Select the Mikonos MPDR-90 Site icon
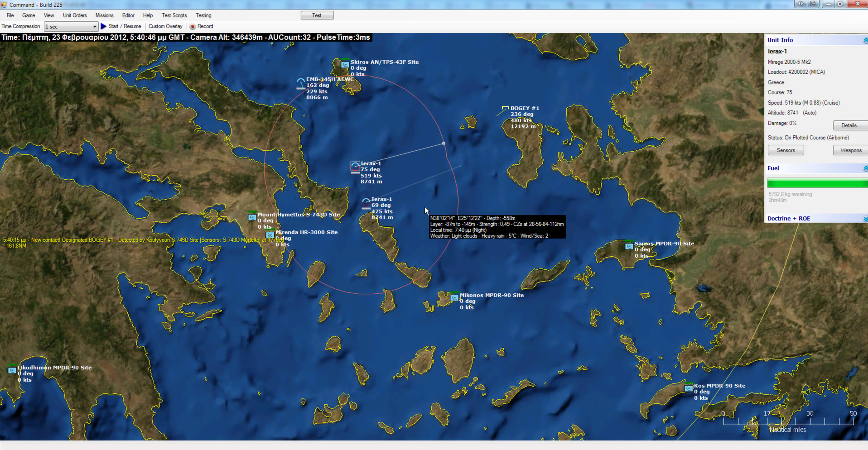 pos(454,297)
